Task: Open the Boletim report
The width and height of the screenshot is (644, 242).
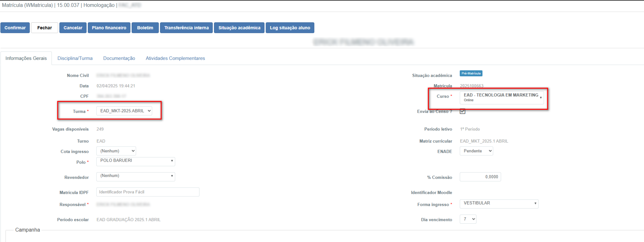Action: pos(145,28)
